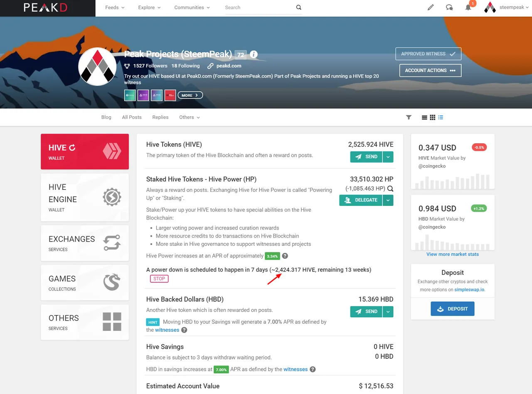Expand dropdown beside HBD SEND button
Viewport: 532px width, 394px height.
coord(388,311)
